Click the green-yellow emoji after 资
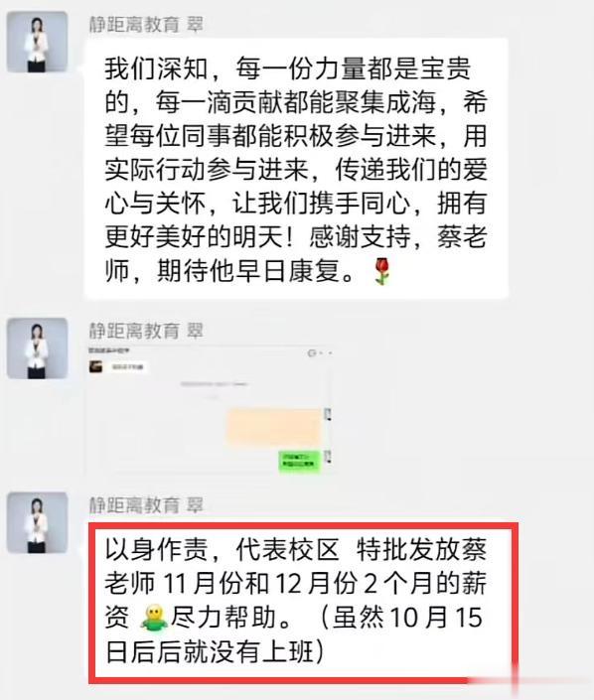Screen dimensions: 594x700 pyautogui.click(x=155, y=618)
